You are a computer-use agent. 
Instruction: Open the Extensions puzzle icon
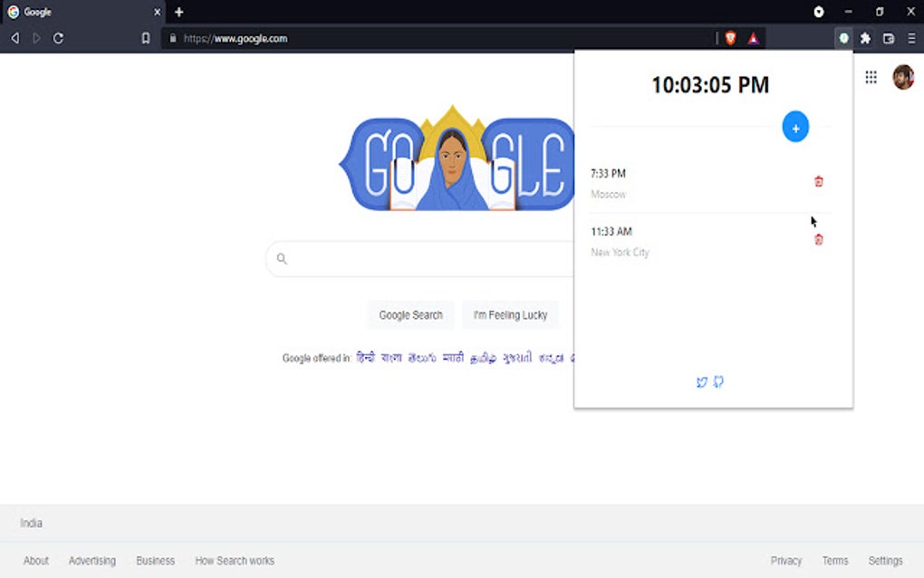coord(865,39)
